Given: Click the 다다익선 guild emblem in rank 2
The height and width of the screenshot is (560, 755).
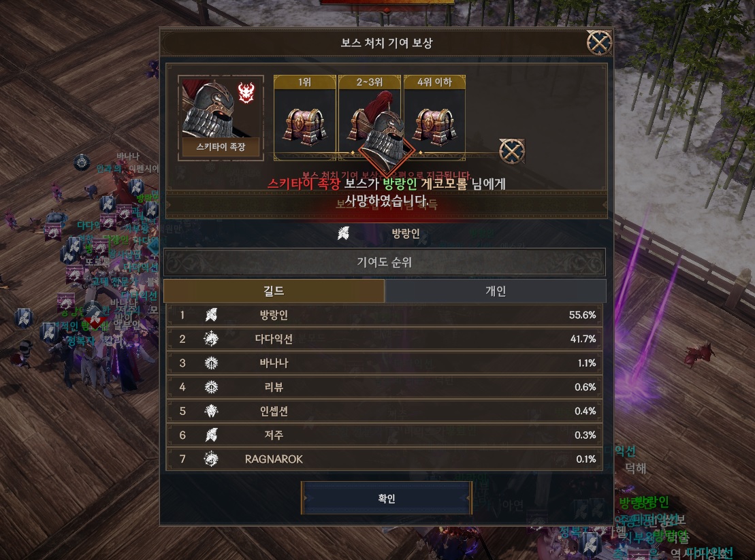Looking at the screenshot, I should [211, 339].
